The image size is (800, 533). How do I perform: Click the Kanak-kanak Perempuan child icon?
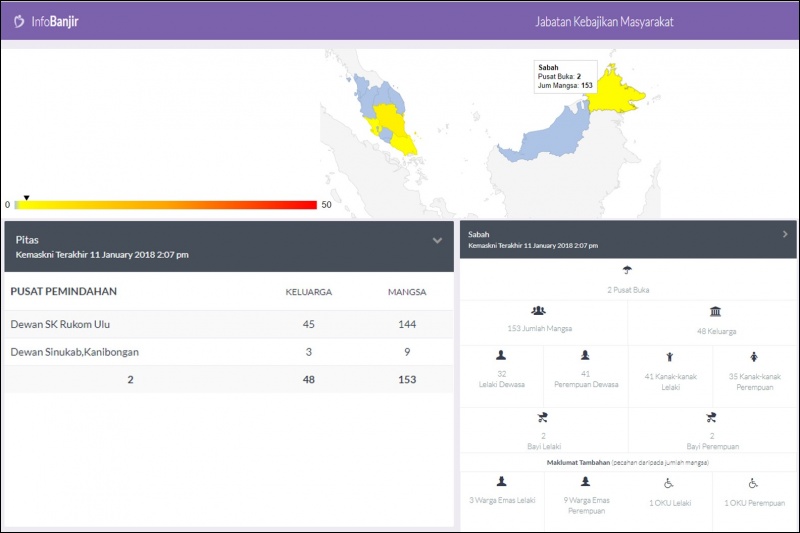[754, 357]
